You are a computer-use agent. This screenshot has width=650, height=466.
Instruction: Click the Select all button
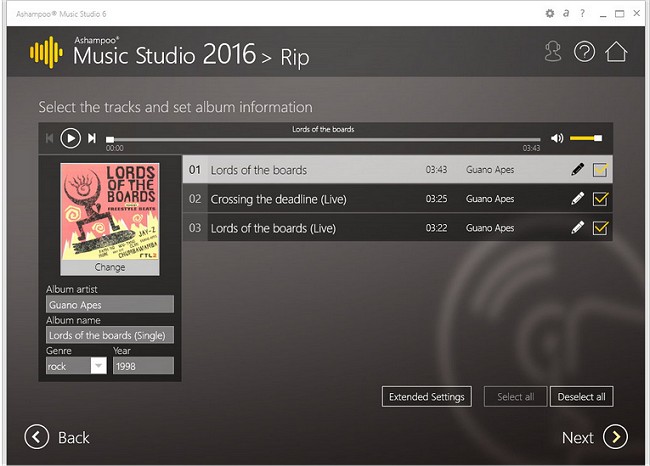click(516, 397)
